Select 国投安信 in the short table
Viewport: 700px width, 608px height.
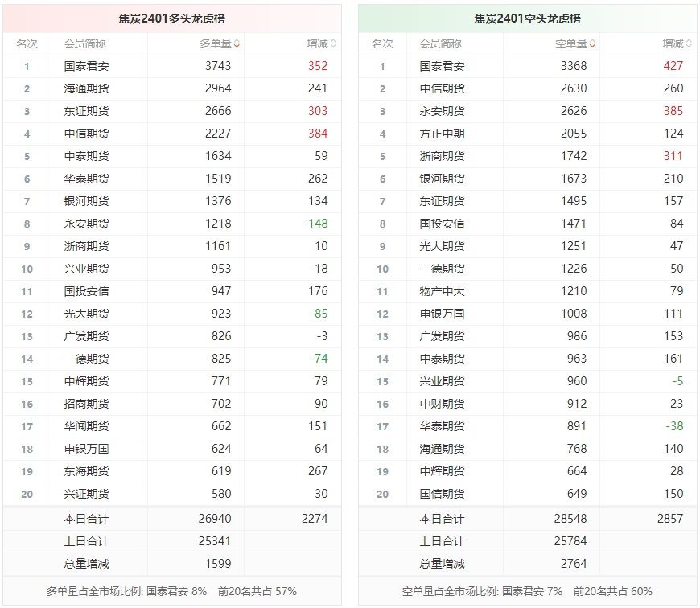pyautogui.click(x=442, y=224)
